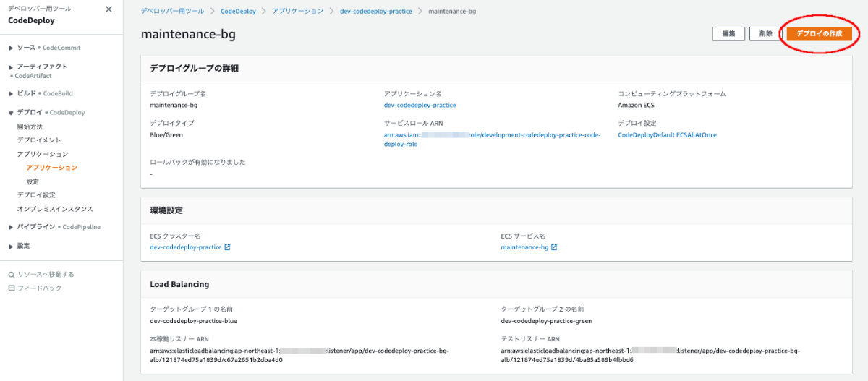Open the service role ARN link
Image resolution: width=868 pixels, height=381 pixels.
pyautogui.click(x=492, y=140)
